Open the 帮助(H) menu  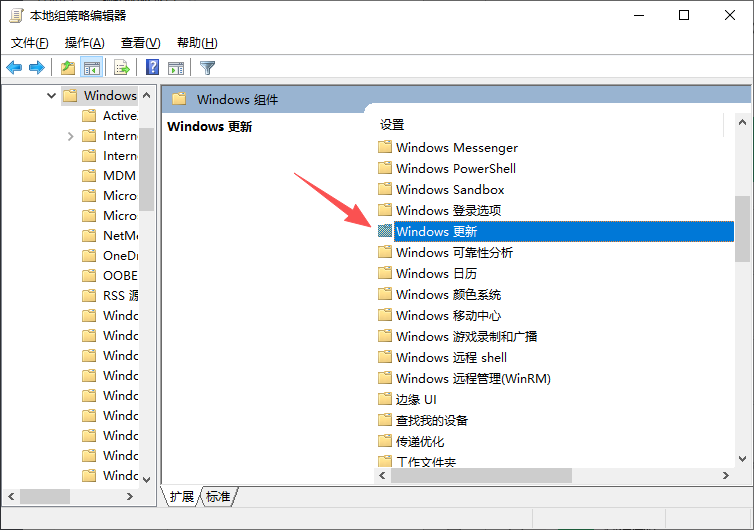click(197, 43)
